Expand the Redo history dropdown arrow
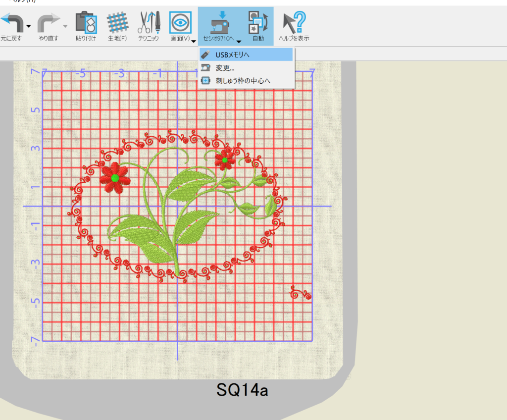The width and height of the screenshot is (507, 420). pyautogui.click(x=66, y=26)
